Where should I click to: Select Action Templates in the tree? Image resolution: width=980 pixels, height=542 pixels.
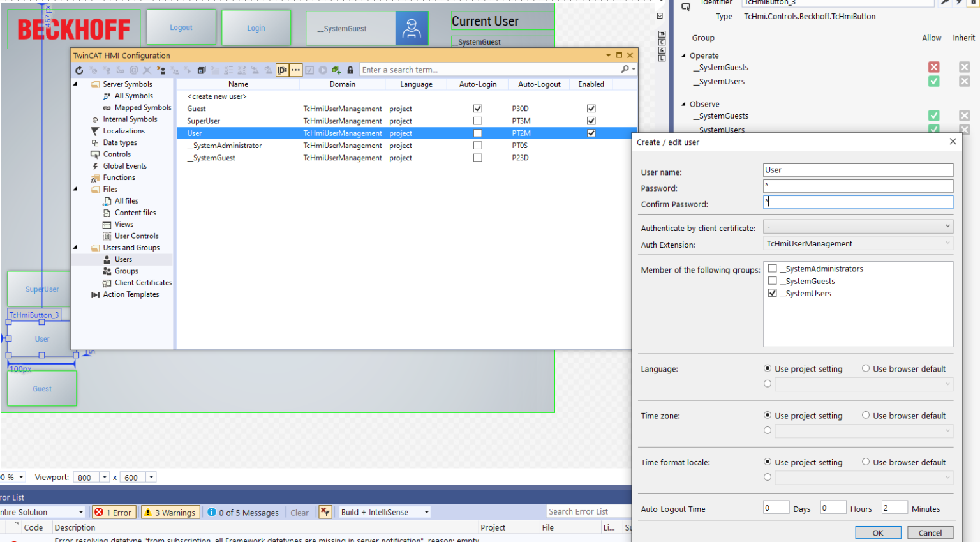point(130,294)
